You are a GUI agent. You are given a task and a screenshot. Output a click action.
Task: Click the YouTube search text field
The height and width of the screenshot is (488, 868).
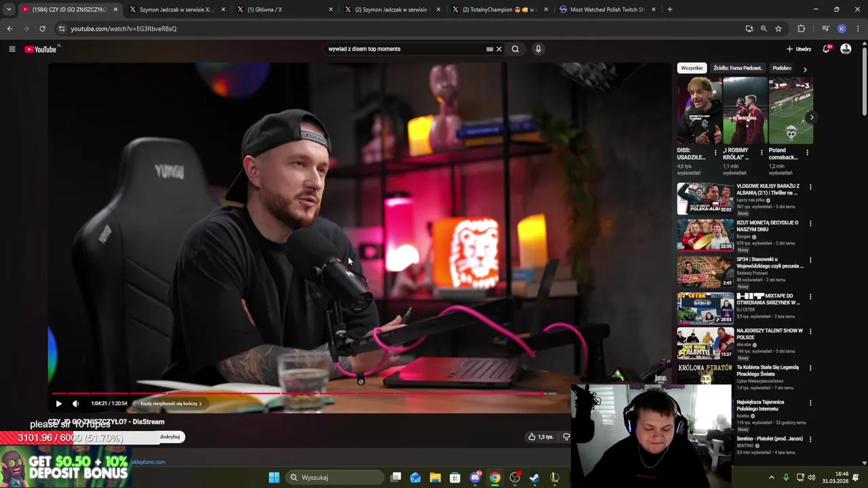point(403,49)
